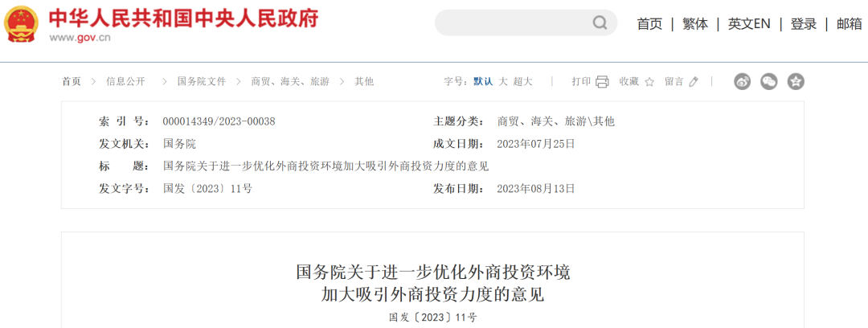868x328 pixels.
Task: Share to Weibo via round icon
Action: pos(743,82)
